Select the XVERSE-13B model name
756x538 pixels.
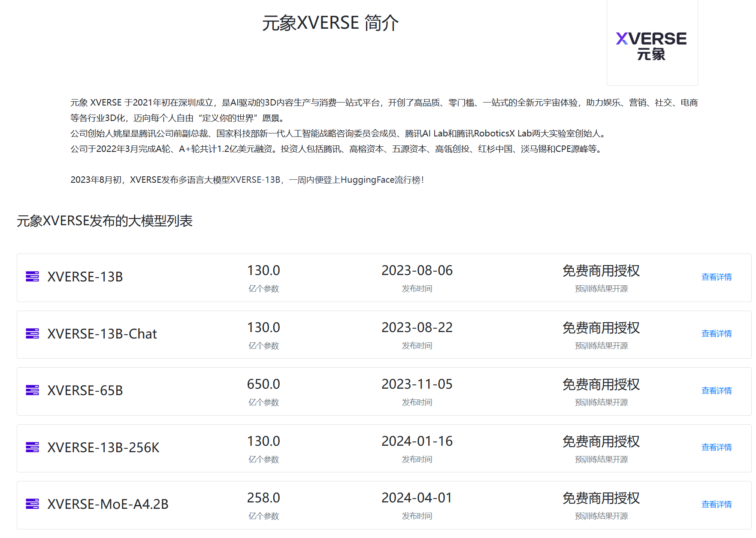85,277
